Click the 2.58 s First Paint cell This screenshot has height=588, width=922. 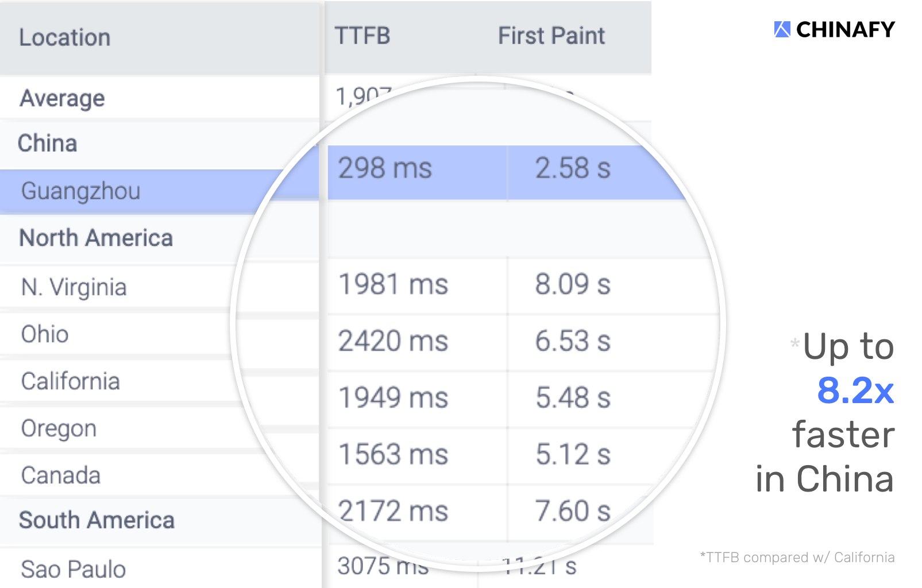tap(573, 169)
